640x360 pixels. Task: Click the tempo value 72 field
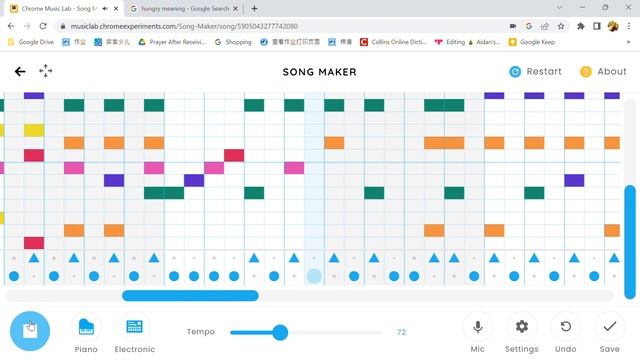click(401, 332)
